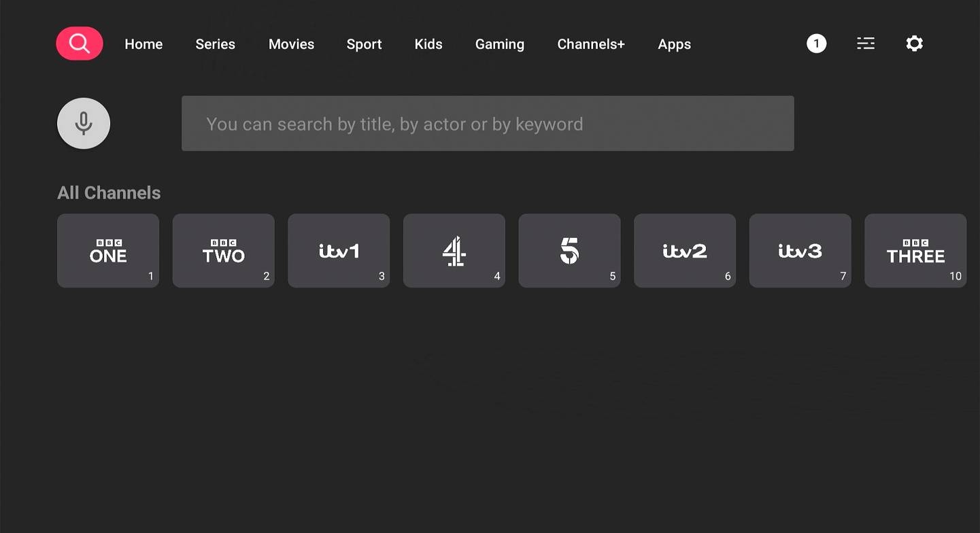Open the Movies tab

click(x=291, y=44)
